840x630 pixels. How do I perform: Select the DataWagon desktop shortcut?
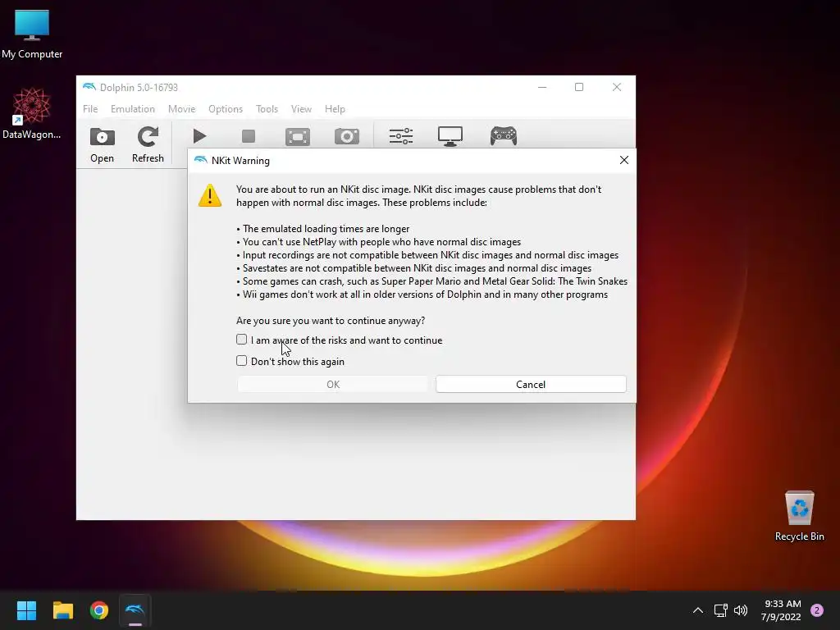[x=32, y=113]
